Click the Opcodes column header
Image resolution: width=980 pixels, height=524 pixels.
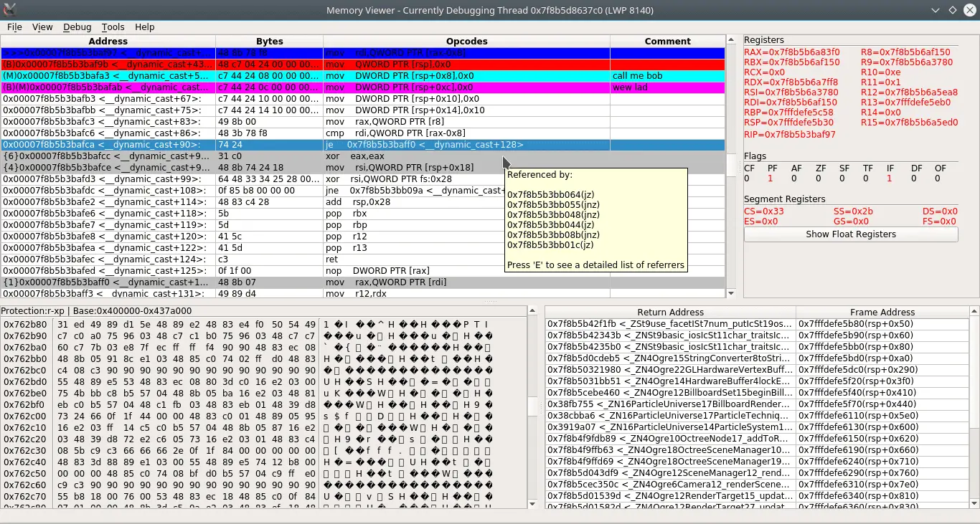click(467, 42)
